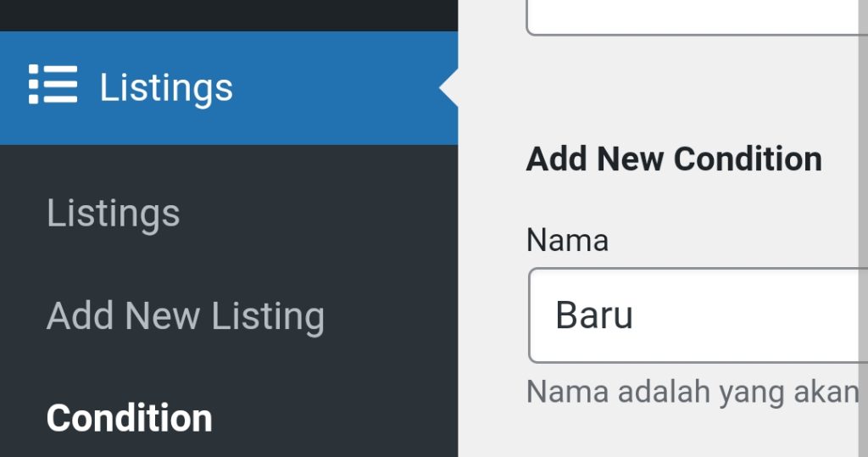
Task: Click empty sidebar space beside Condition
Action: pos(339,418)
